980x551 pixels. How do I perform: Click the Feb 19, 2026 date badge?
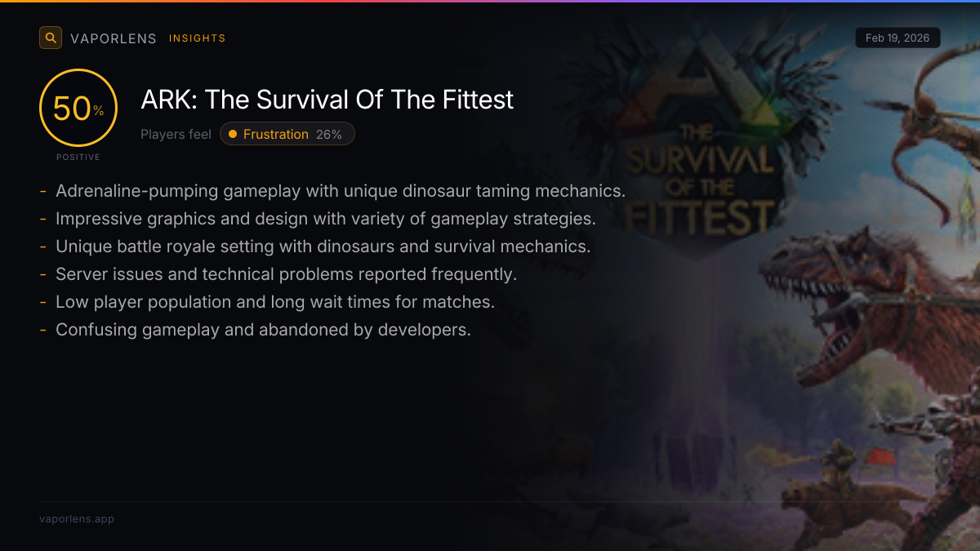[x=898, y=38]
